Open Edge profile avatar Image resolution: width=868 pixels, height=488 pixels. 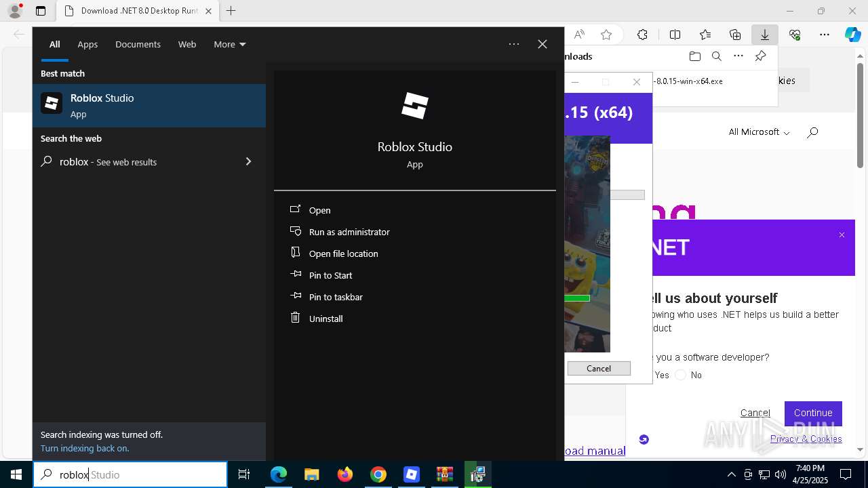[x=15, y=11]
